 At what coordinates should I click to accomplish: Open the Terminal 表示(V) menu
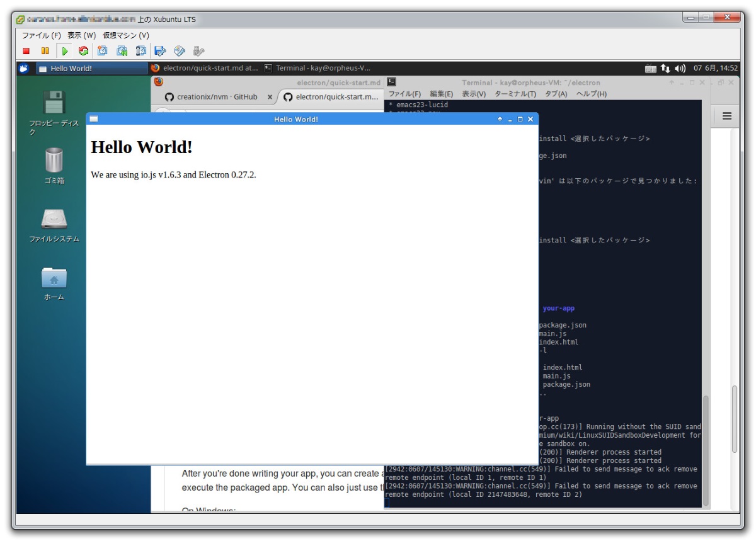474,94
